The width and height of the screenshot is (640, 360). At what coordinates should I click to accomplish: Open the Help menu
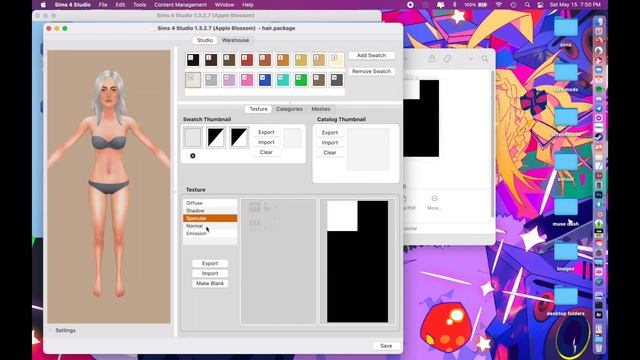tap(248, 5)
